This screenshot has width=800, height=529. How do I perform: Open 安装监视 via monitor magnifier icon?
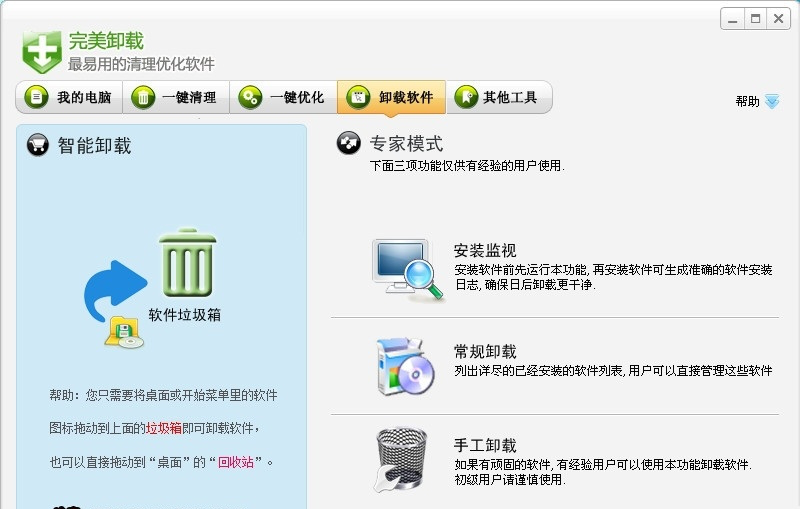coord(407,270)
